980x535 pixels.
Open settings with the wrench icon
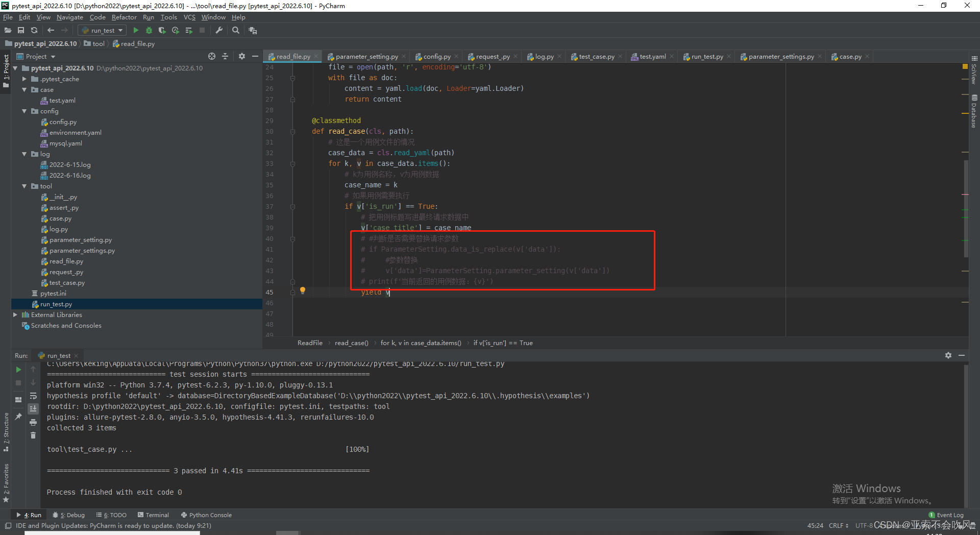219,31
